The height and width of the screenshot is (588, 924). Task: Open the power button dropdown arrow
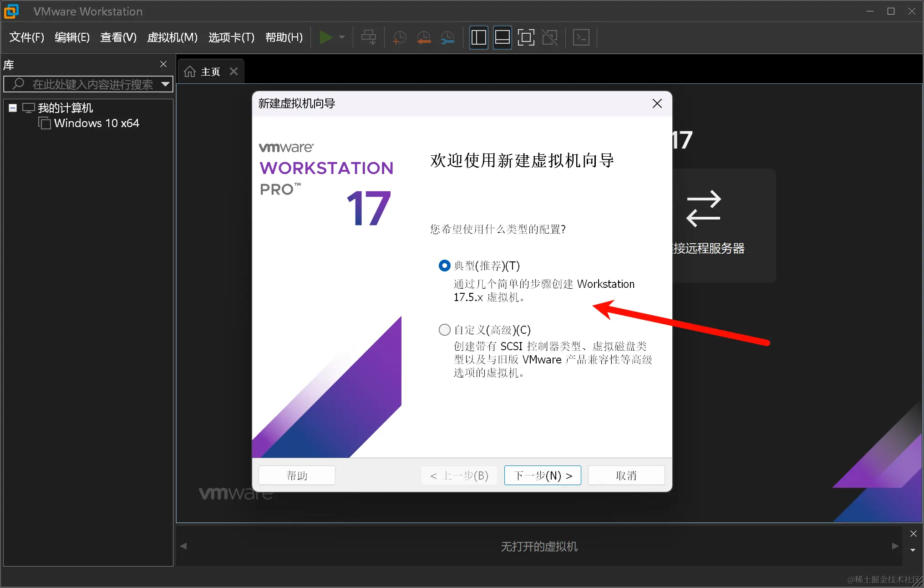point(342,37)
